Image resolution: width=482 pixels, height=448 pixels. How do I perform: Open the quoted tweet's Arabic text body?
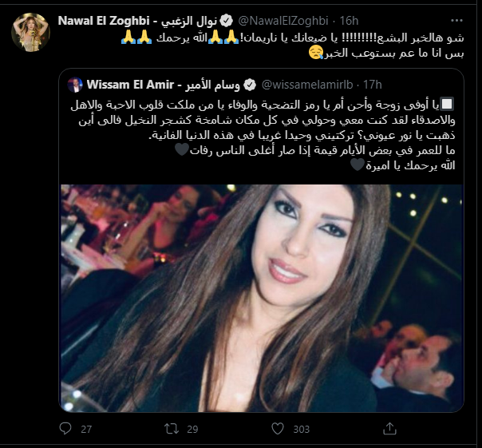pos(263,135)
